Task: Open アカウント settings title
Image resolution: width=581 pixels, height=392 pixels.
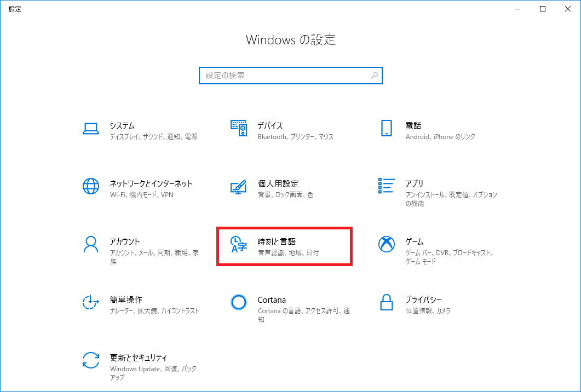Action: tap(124, 241)
